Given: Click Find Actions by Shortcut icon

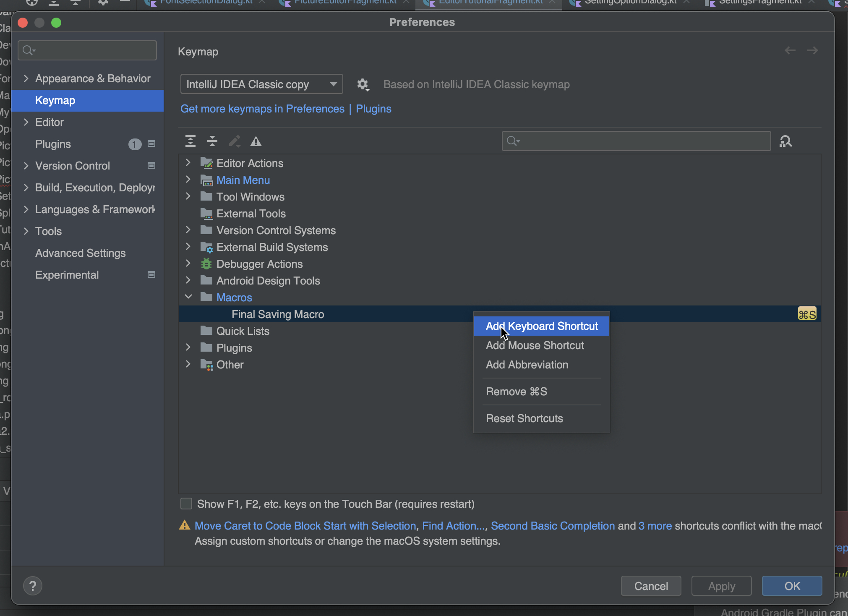Looking at the screenshot, I should [x=785, y=141].
